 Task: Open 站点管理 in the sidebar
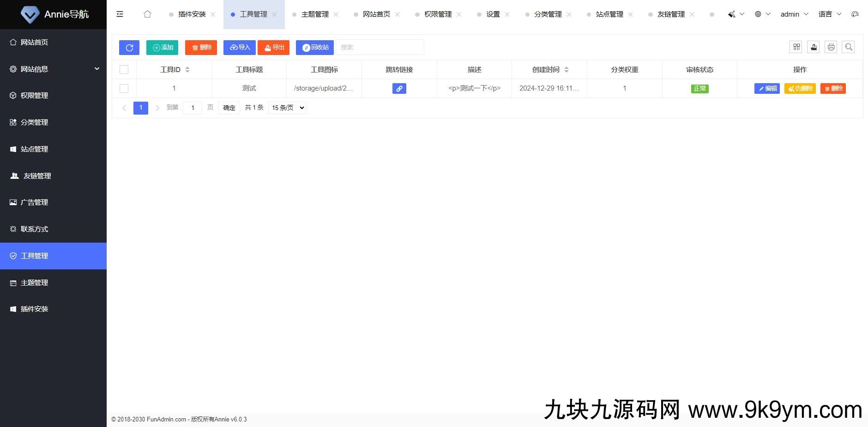tap(53, 149)
